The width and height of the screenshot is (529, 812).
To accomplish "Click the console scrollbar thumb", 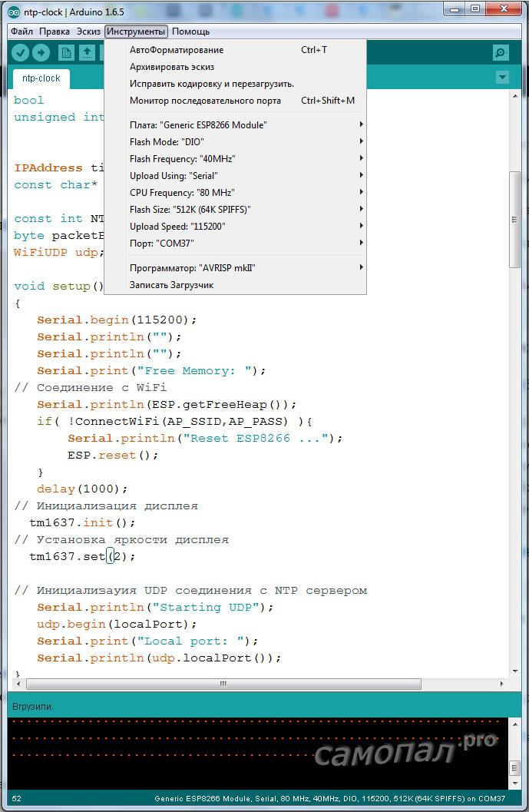I will pos(515,767).
